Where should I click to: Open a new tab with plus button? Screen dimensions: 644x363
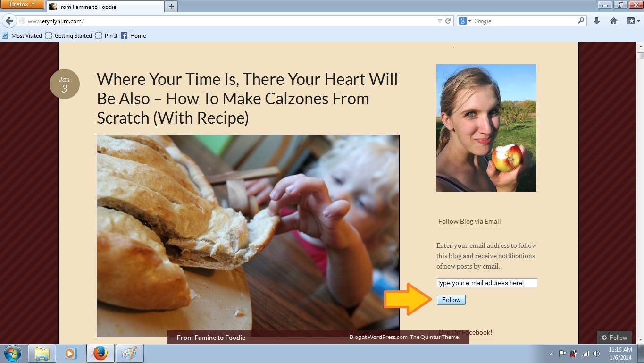(171, 7)
